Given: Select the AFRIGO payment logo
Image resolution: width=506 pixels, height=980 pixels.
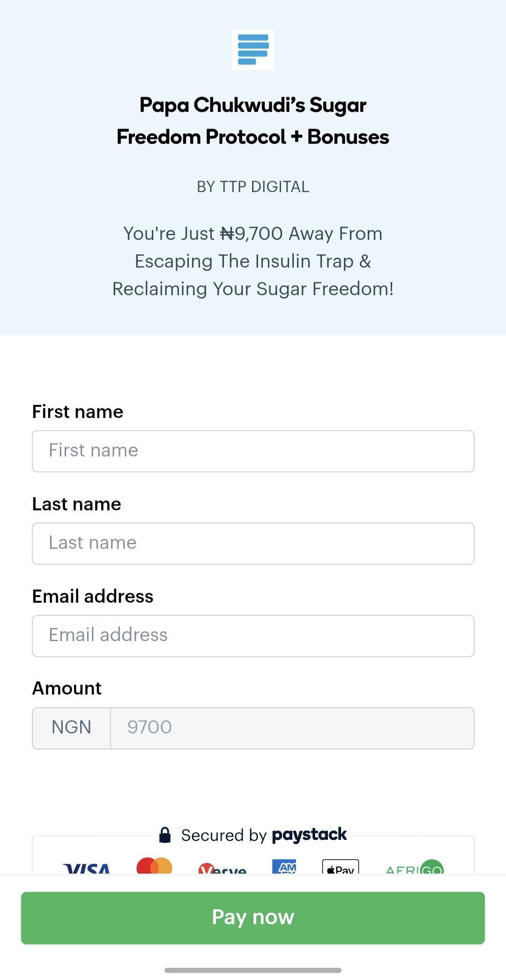Looking at the screenshot, I should coord(414,869).
